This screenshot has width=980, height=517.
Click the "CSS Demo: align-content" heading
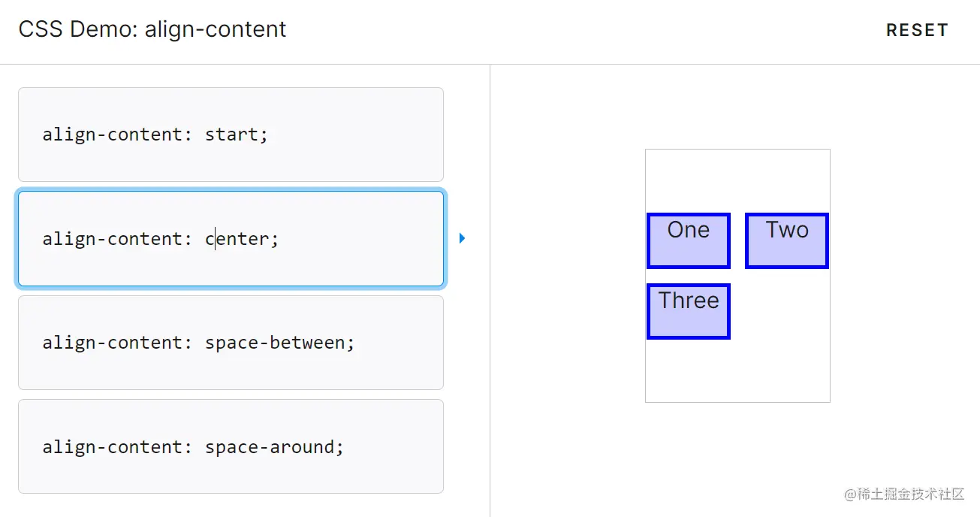(152, 29)
